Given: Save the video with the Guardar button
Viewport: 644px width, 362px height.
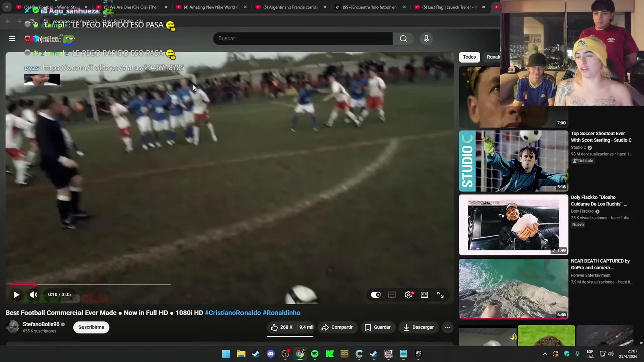Looking at the screenshot, I should click(377, 327).
